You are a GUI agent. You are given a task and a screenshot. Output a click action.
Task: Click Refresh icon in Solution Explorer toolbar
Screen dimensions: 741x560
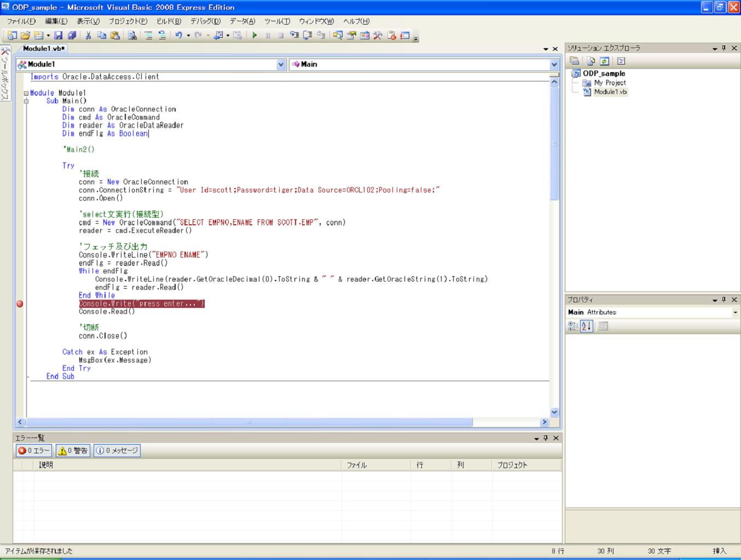[604, 61]
